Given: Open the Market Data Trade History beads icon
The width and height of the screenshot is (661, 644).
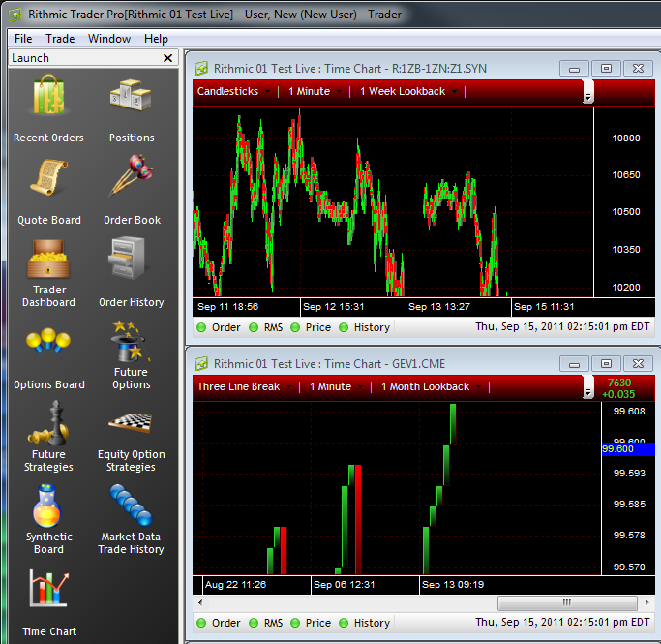Looking at the screenshot, I should coord(131,505).
